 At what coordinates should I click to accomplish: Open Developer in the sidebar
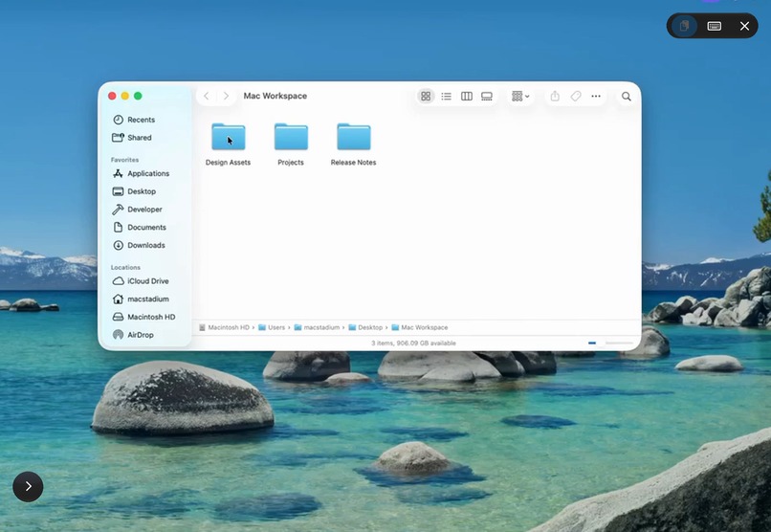145,210
